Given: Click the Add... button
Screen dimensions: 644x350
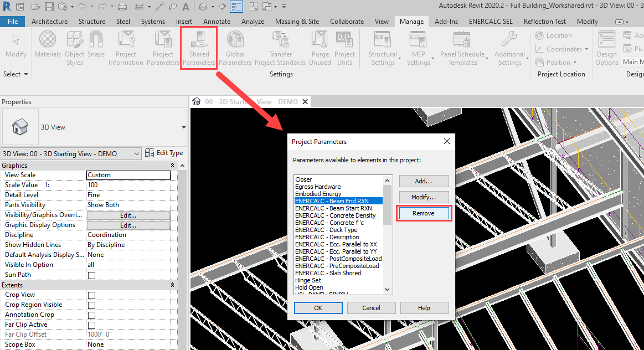Looking at the screenshot, I should (x=424, y=181).
